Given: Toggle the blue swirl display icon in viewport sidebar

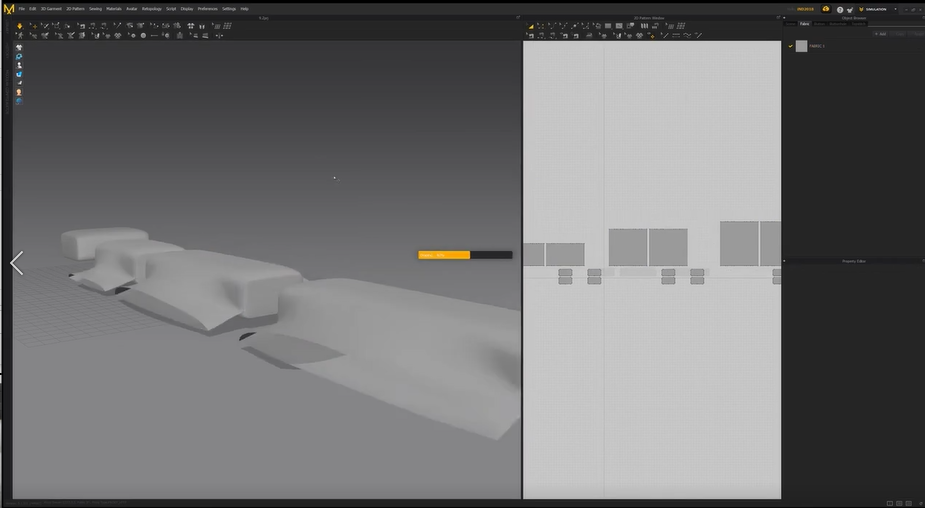Looking at the screenshot, I should click(x=19, y=57).
